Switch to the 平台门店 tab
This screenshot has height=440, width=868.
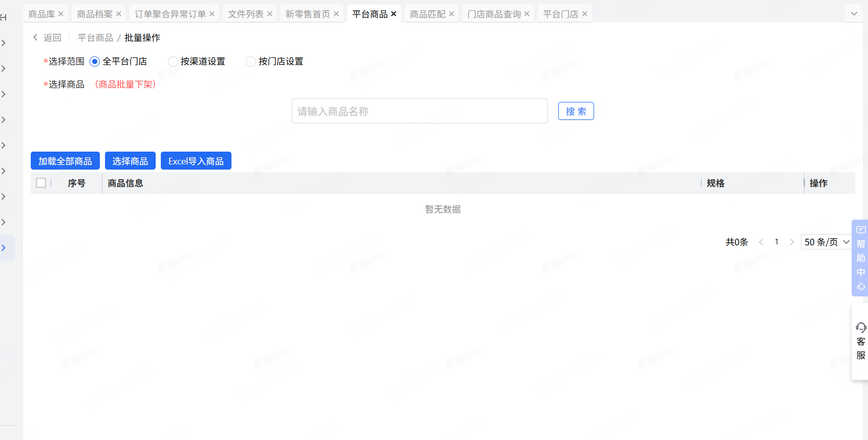(x=561, y=14)
